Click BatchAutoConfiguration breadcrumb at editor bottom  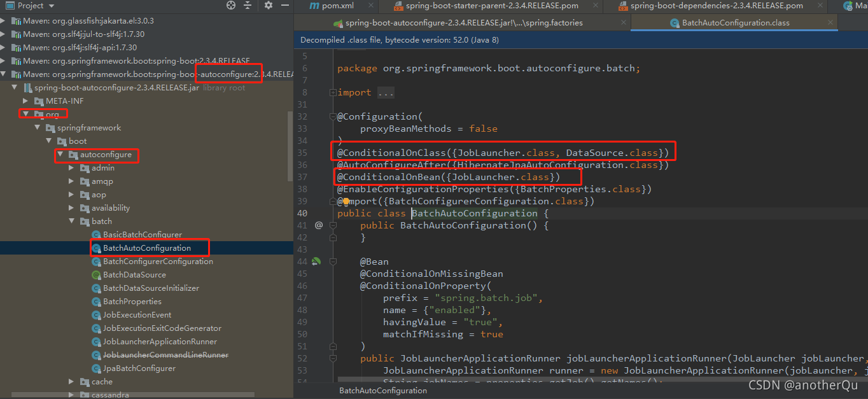coord(383,390)
